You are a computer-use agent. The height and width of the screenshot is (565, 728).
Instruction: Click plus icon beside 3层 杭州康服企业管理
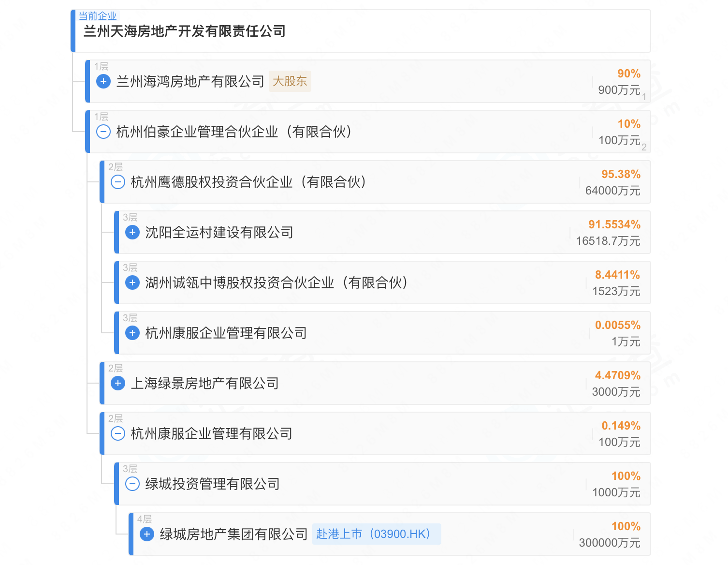click(x=132, y=333)
